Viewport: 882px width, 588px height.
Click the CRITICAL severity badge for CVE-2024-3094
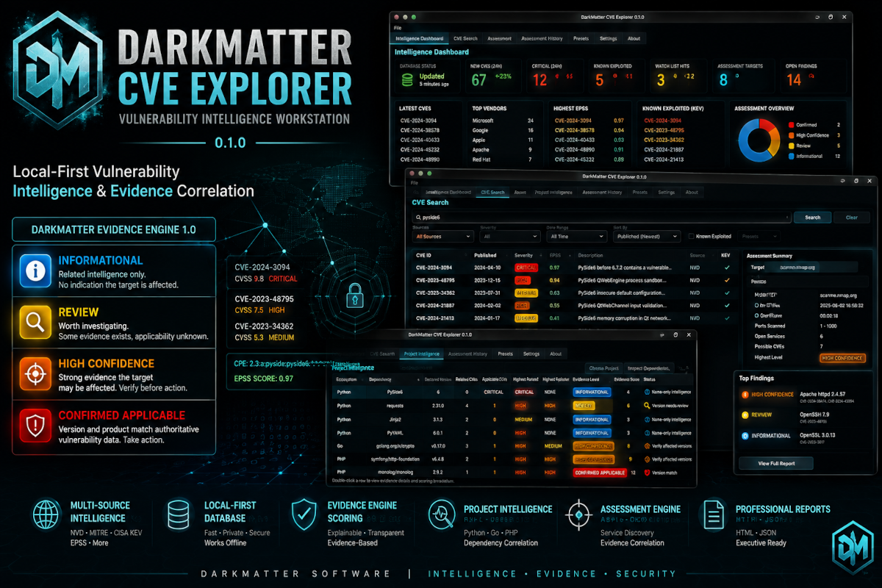(525, 268)
